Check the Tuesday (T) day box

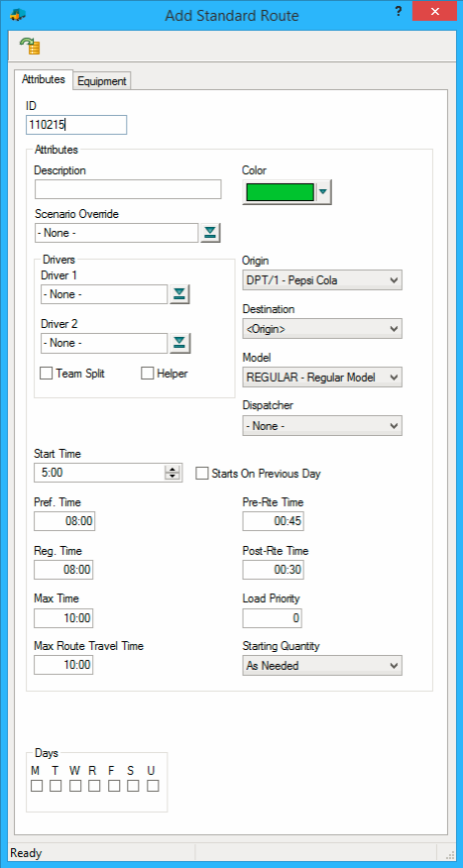tap(56, 786)
